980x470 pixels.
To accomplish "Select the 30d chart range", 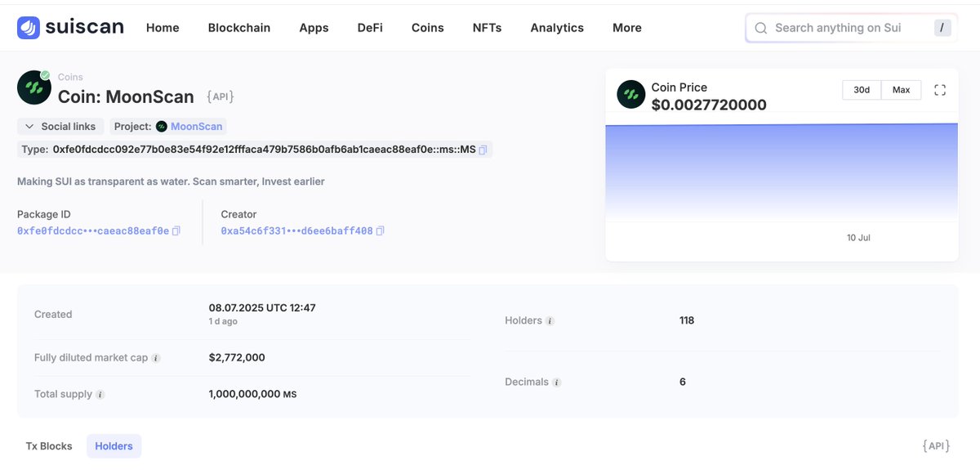I will click(x=862, y=90).
